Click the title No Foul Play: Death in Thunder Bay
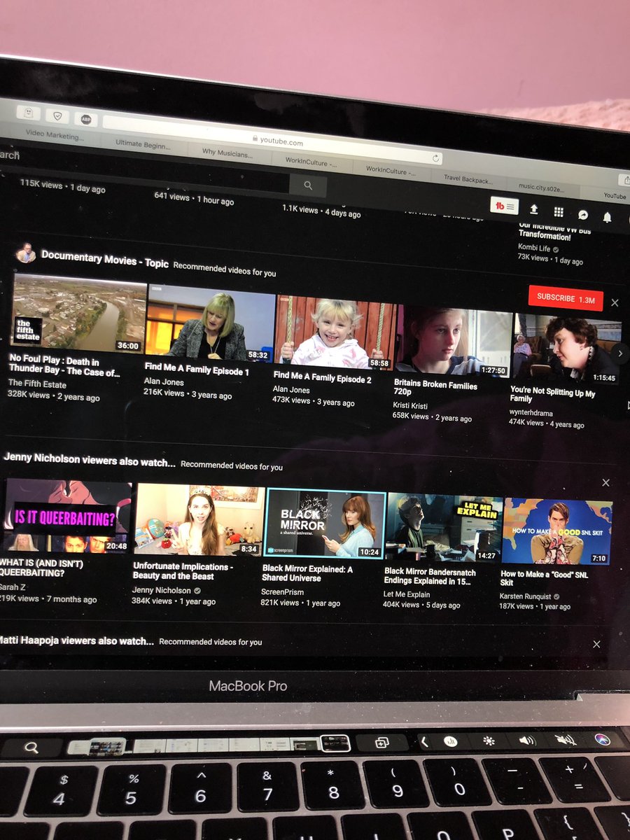 (63, 366)
